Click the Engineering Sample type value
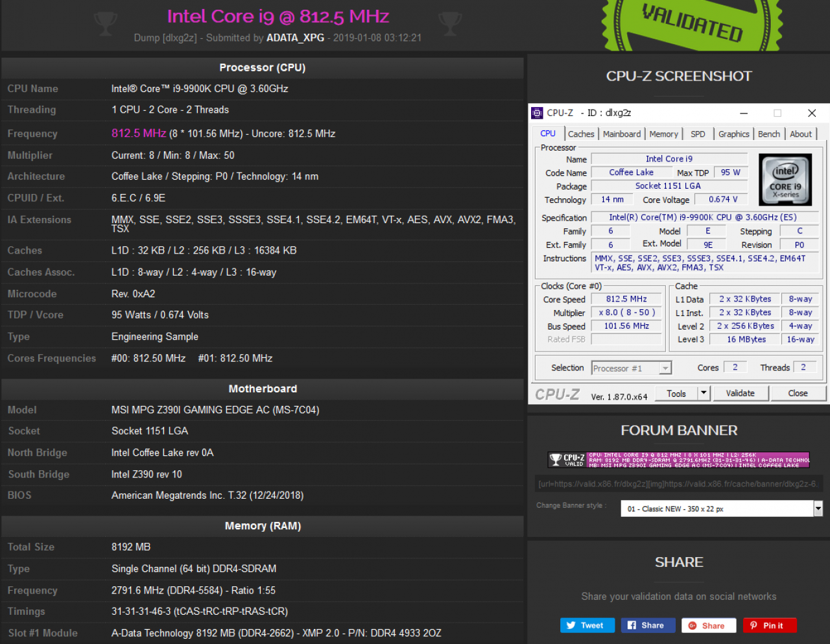This screenshot has height=644, width=830. click(155, 337)
